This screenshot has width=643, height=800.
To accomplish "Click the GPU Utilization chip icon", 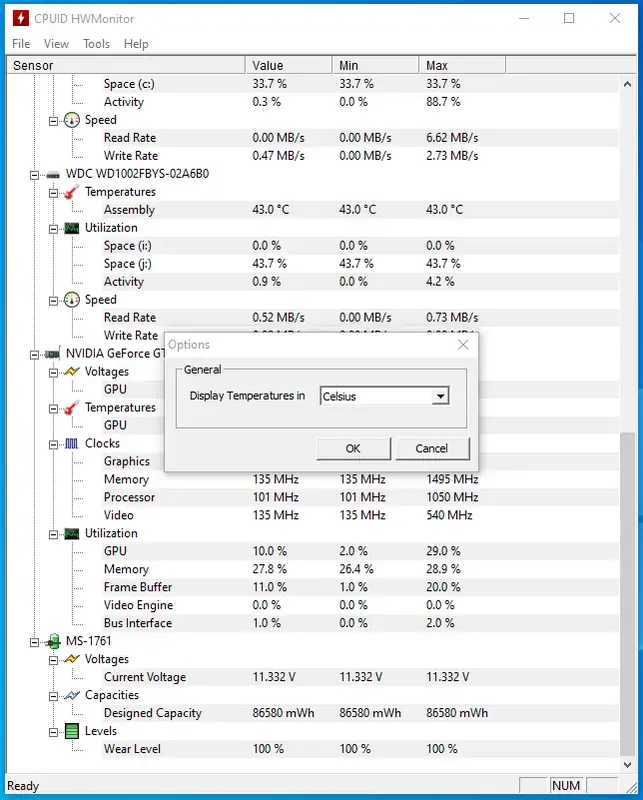I will [72, 534].
